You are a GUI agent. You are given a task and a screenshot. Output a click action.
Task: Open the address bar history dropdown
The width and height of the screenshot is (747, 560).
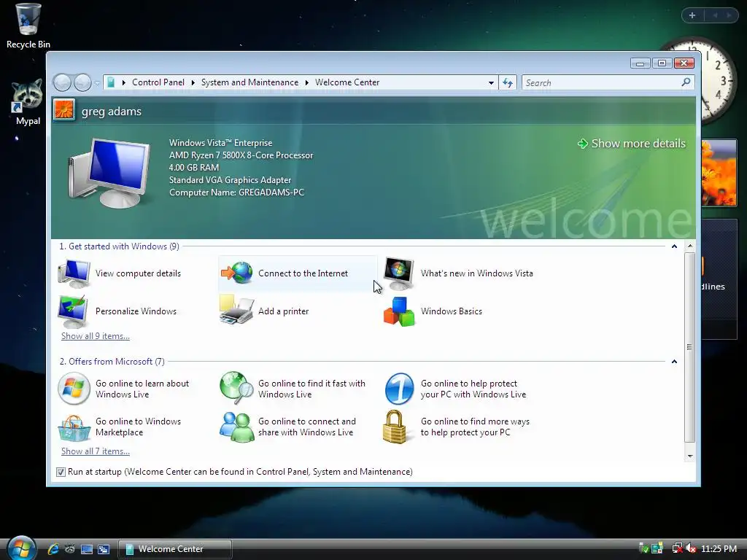tap(491, 83)
